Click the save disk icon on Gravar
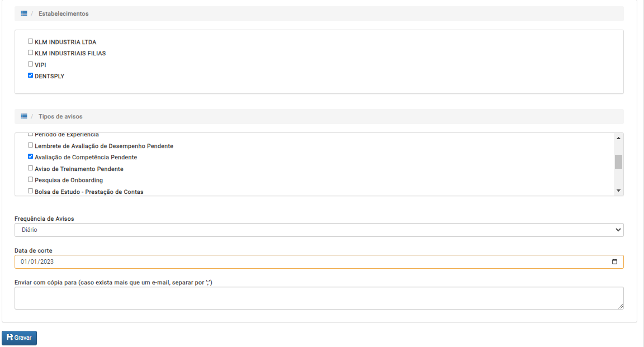 point(10,337)
